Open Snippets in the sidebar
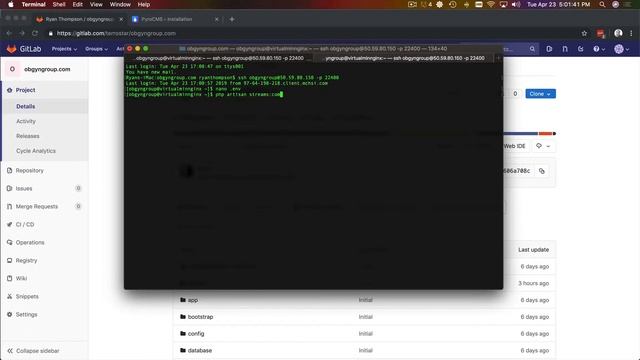This screenshot has height=360, width=640. click(x=27, y=296)
